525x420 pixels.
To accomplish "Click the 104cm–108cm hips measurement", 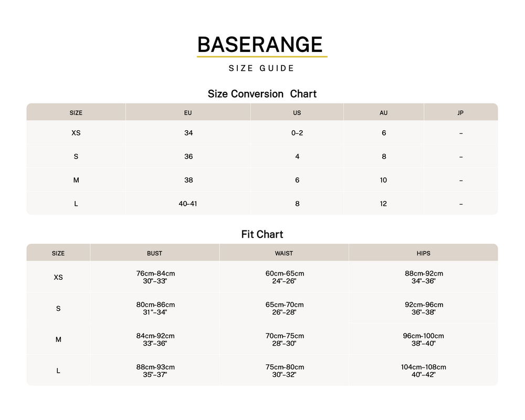I will pos(423,367).
